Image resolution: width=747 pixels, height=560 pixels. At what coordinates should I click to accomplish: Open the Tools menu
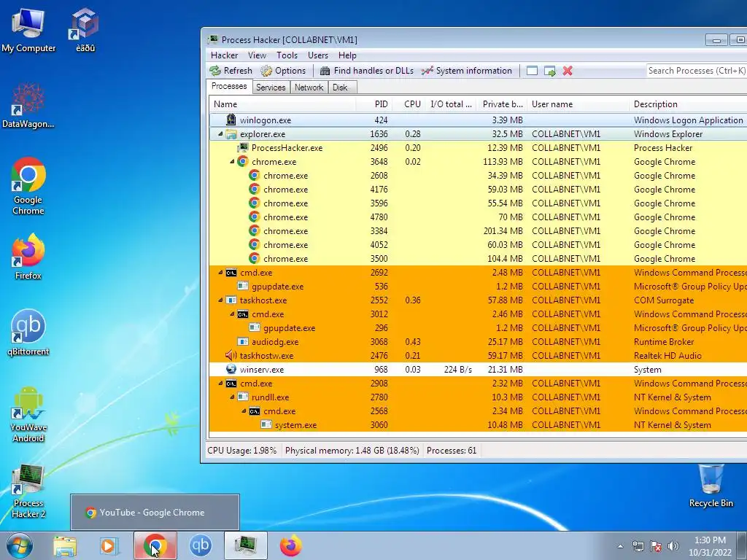pyautogui.click(x=287, y=55)
